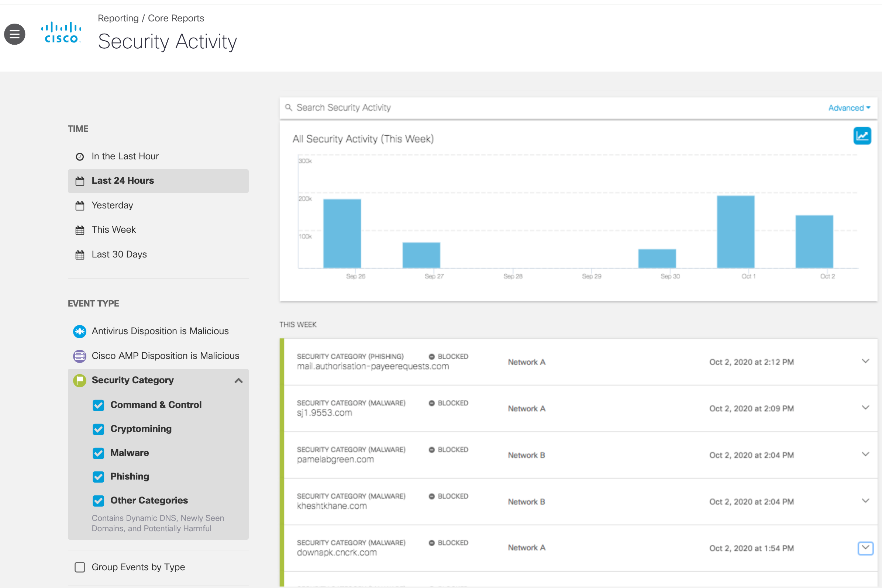This screenshot has height=588, width=882.
Task: Click calendar icon beside Last 30 Days
Action: 80,255
